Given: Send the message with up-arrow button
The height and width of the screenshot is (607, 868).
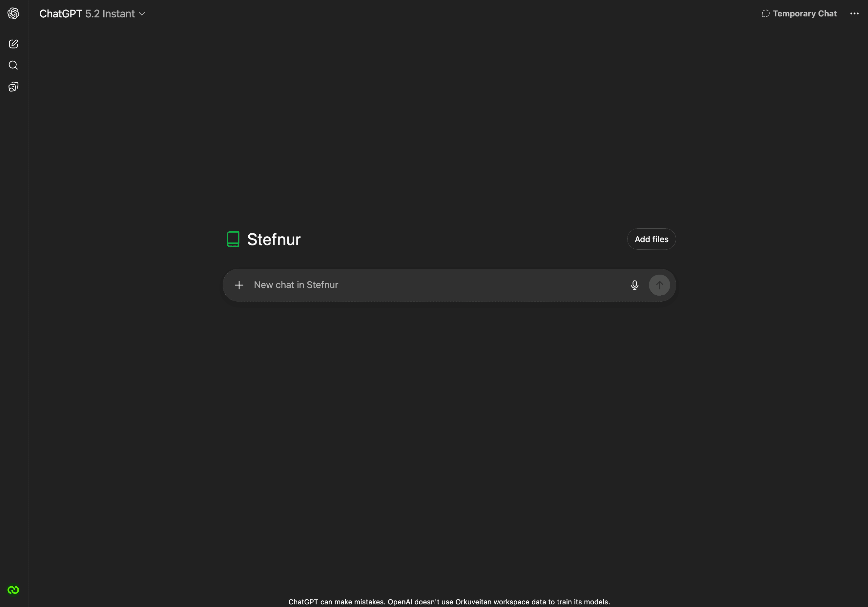Looking at the screenshot, I should (659, 285).
